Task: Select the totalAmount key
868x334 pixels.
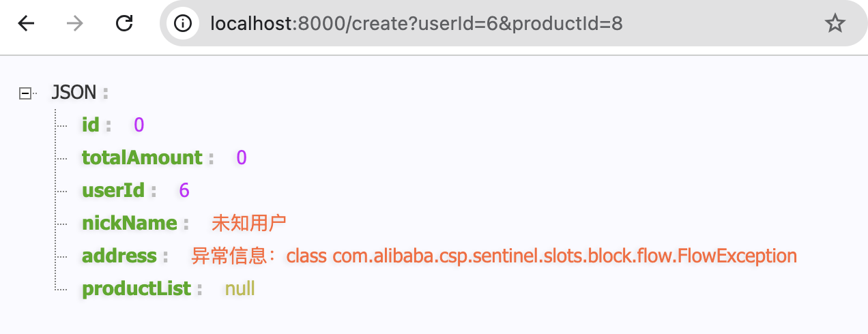Action: tap(142, 157)
